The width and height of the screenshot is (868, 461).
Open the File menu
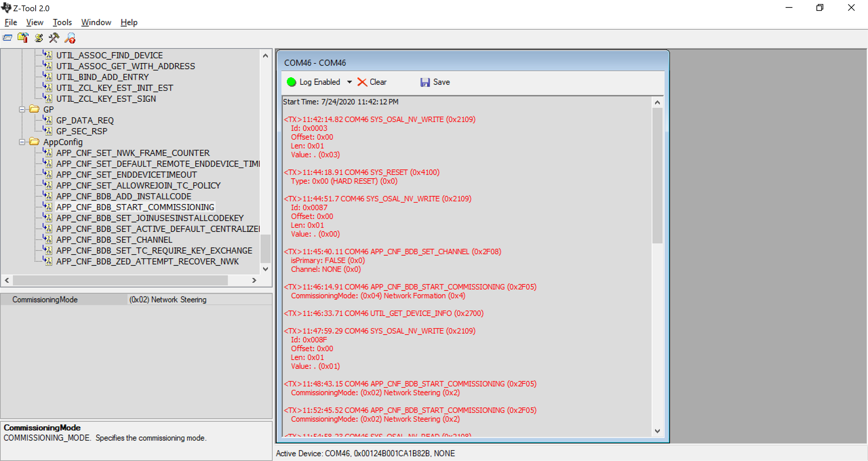point(11,22)
